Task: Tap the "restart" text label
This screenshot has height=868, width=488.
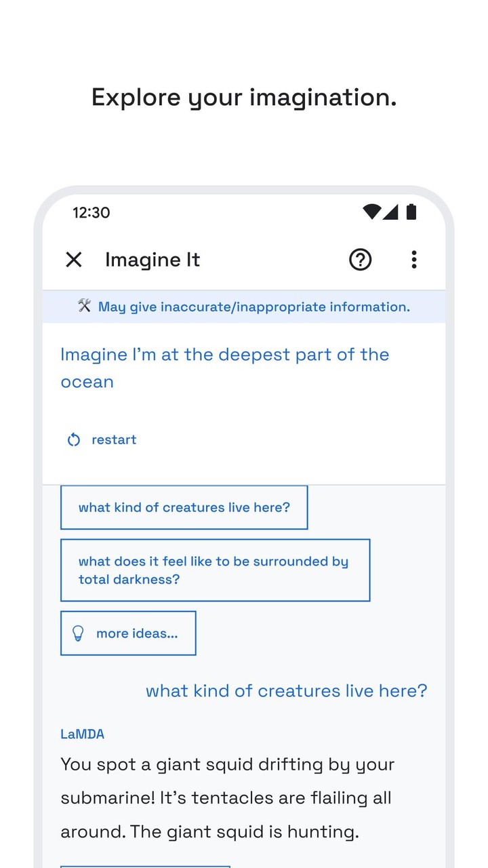Action: pyautogui.click(x=114, y=440)
